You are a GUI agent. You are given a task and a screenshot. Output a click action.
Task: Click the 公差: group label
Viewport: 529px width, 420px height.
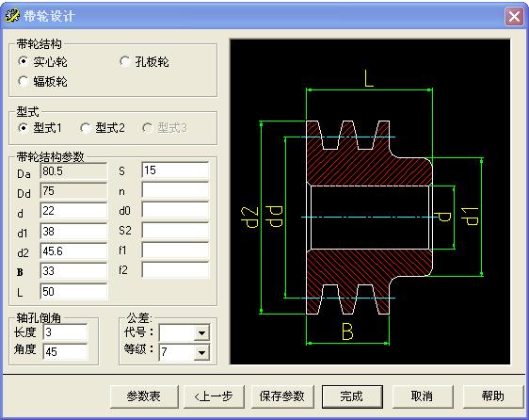tap(139, 317)
